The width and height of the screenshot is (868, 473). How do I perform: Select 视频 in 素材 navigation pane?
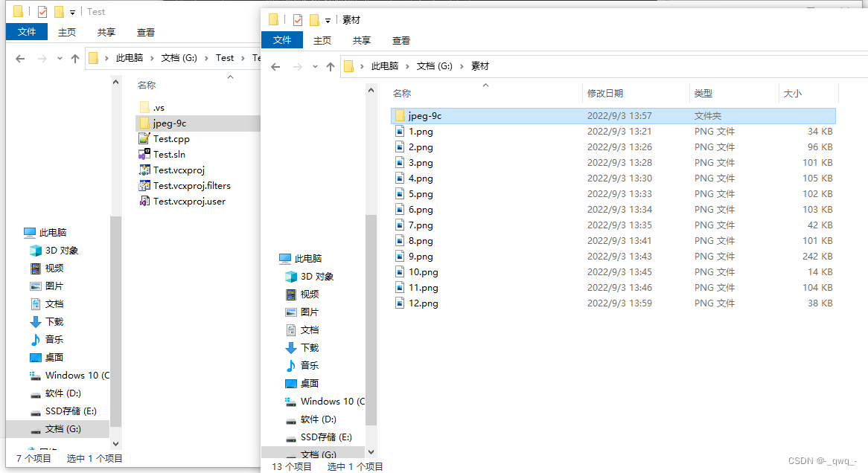point(302,294)
